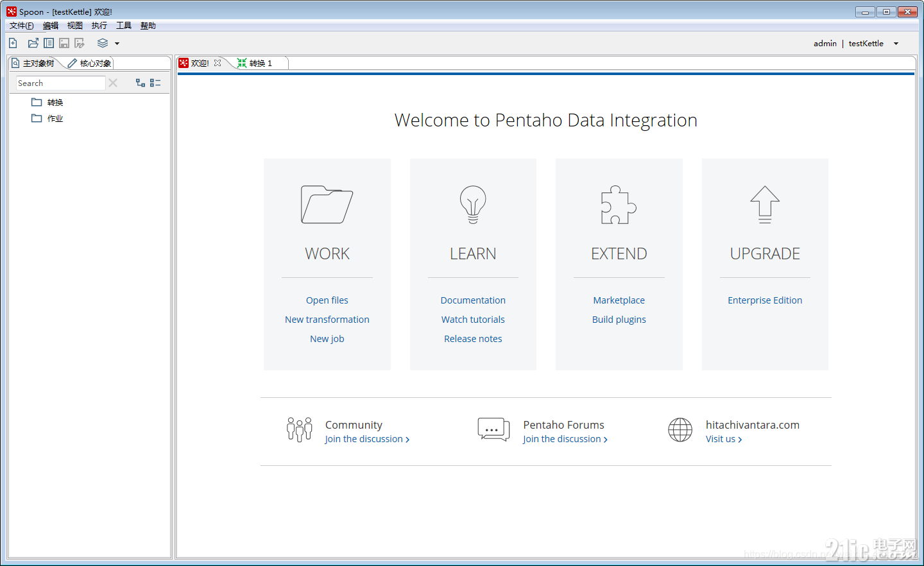The image size is (924, 566).
Task: Click the Open file toolbar icon
Action: click(x=33, y=43)
